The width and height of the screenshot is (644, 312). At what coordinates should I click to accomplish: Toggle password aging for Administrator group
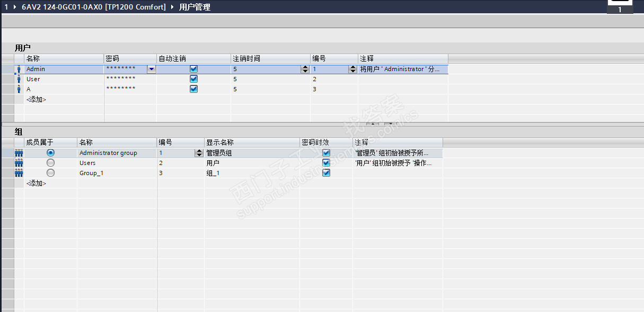326,153
